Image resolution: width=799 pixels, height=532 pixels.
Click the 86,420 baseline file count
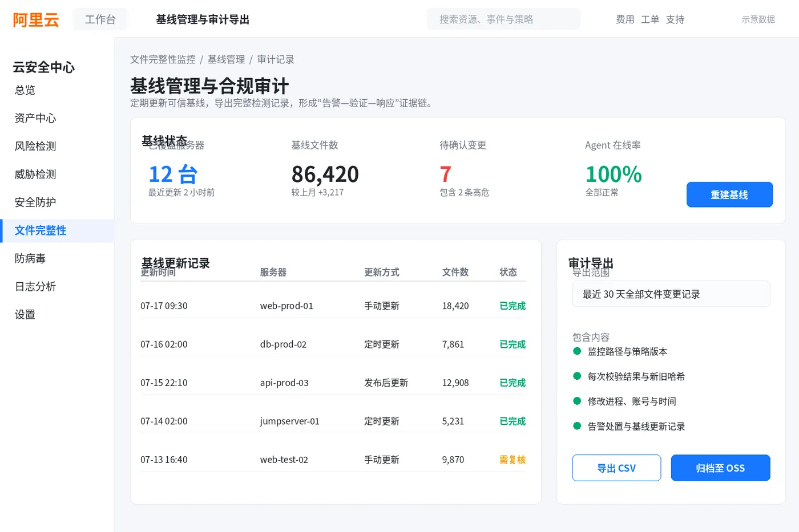point(325,174)
